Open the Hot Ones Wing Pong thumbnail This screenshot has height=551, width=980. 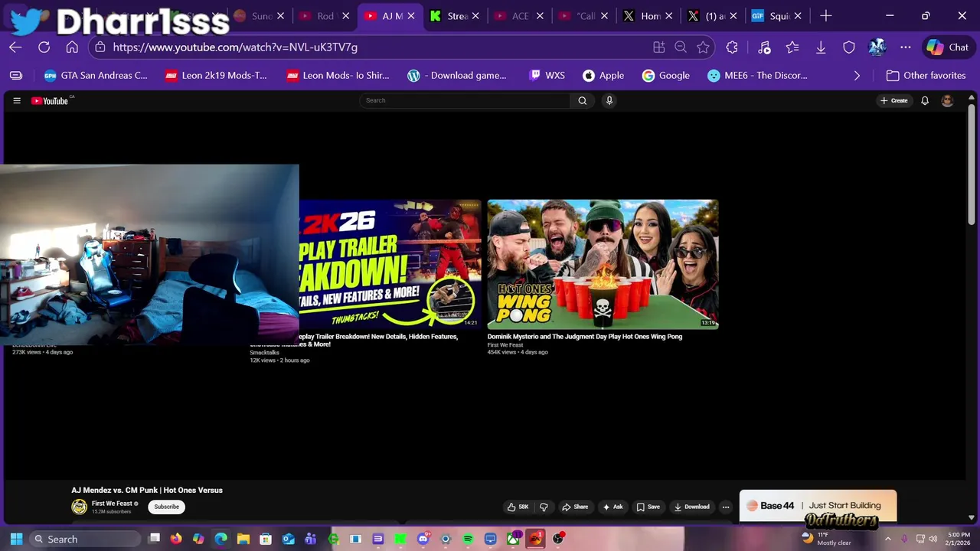603,264
